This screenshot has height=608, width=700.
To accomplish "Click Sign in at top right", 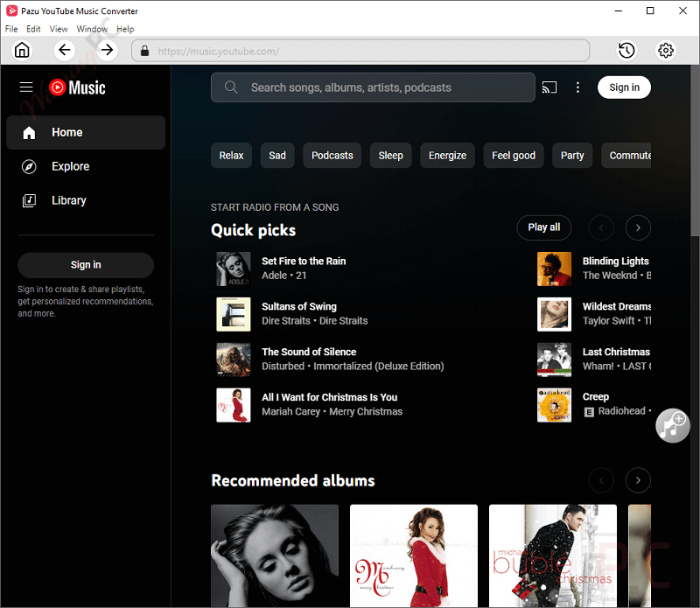I will (x=624, y=87).
